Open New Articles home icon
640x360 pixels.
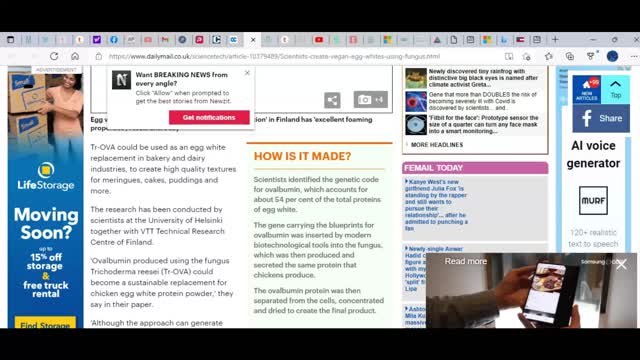[587, 89]
